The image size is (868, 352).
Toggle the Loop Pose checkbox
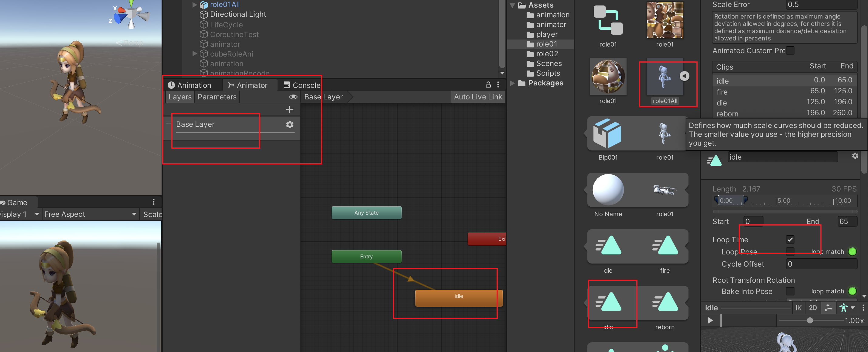point(790,251)
